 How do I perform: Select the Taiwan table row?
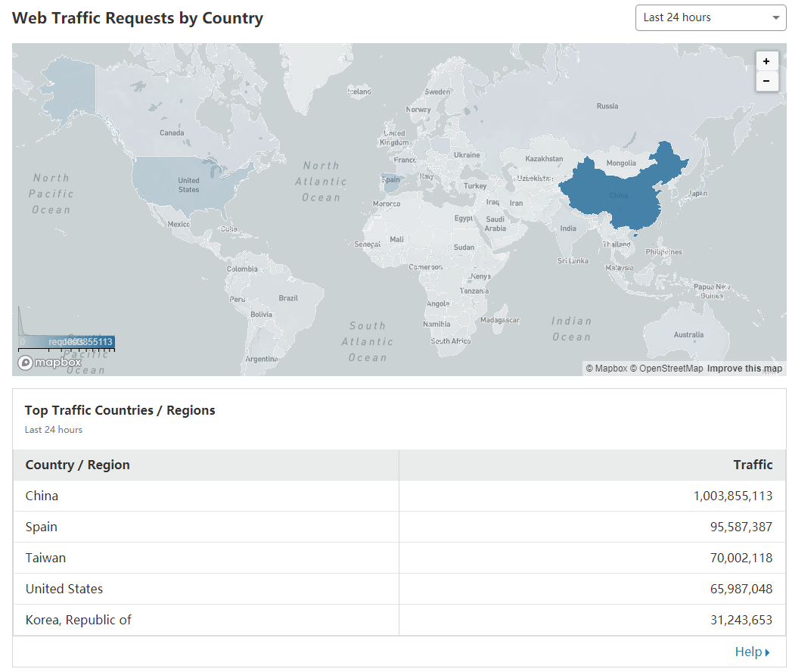399,558
